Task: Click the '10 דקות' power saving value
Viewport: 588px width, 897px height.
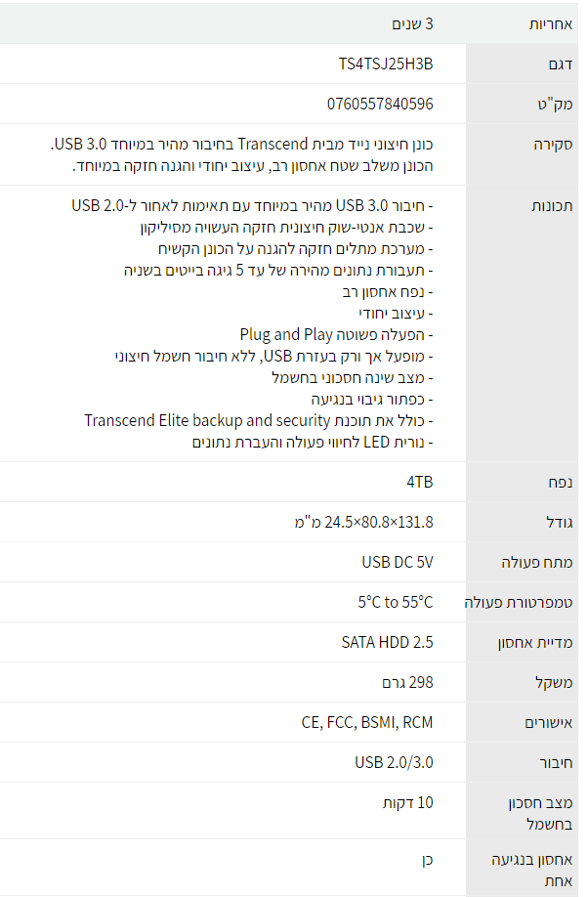Action: (x=411, y=802)
